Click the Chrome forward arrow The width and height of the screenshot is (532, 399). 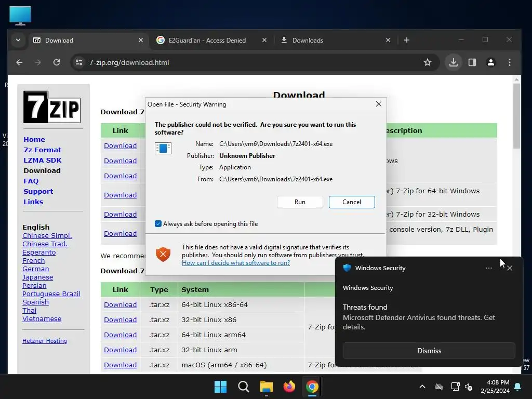[37, 62]
